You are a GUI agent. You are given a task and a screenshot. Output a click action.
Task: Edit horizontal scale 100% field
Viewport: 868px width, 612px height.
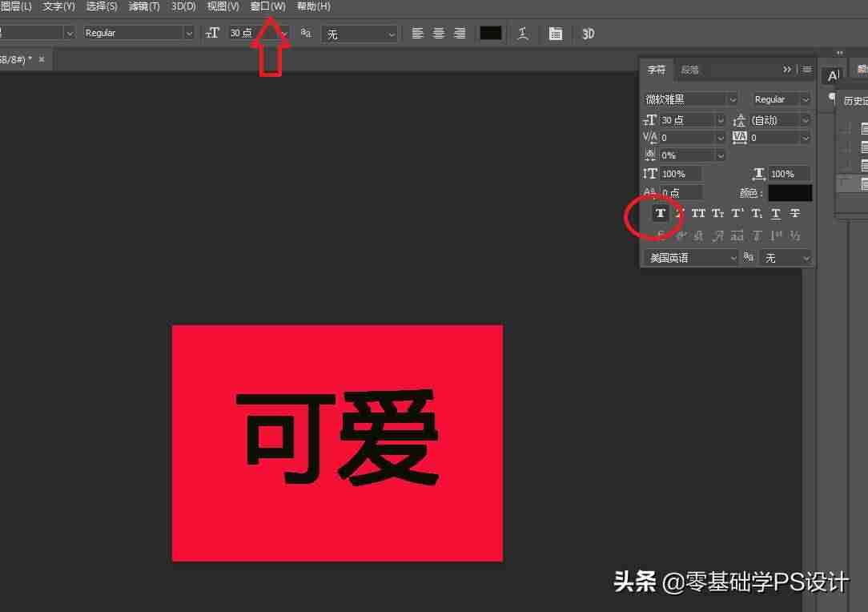point(790,174)
